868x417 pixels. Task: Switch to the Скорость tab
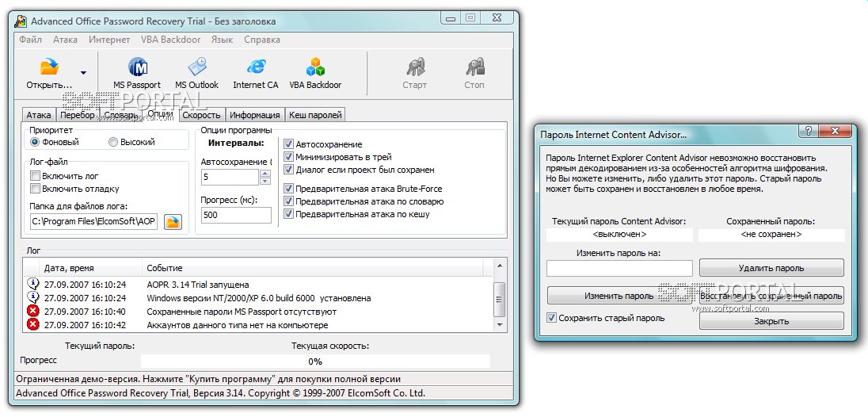tap(201, 115)
